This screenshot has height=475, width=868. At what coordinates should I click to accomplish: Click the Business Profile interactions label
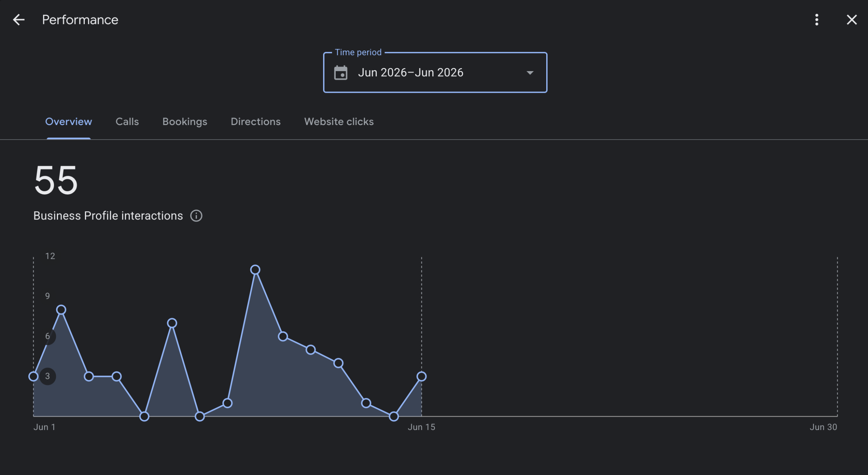point(108,216)
